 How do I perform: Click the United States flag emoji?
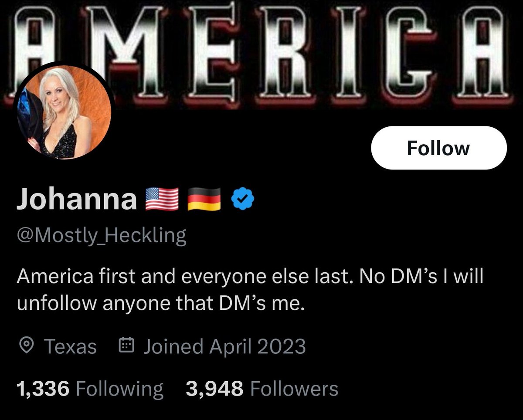(x=161, y=200)
